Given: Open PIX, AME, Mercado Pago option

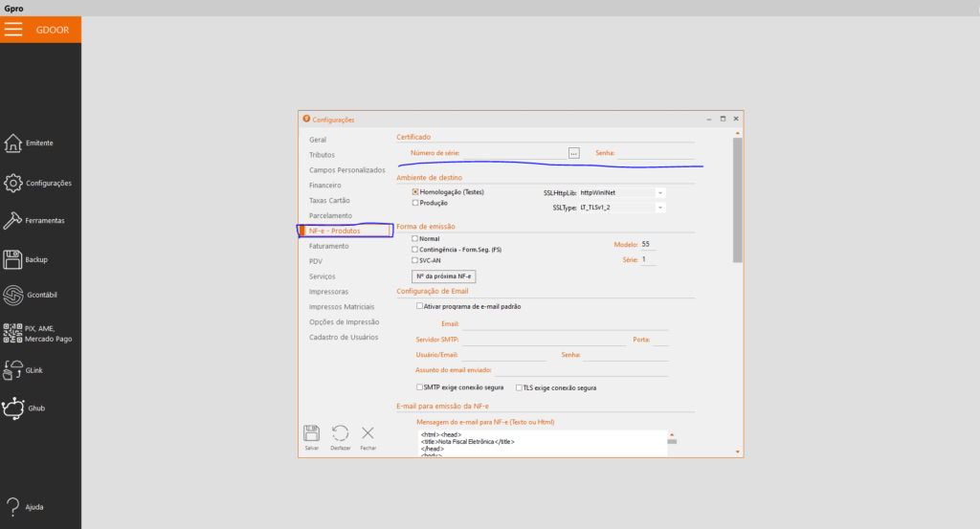Looking at the screenshot, I should [x=13, y=333].
